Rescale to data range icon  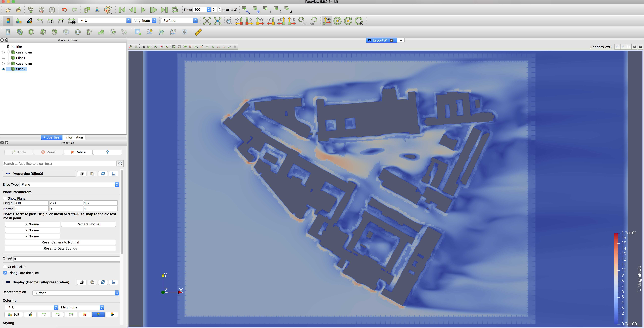pos(40,21)
